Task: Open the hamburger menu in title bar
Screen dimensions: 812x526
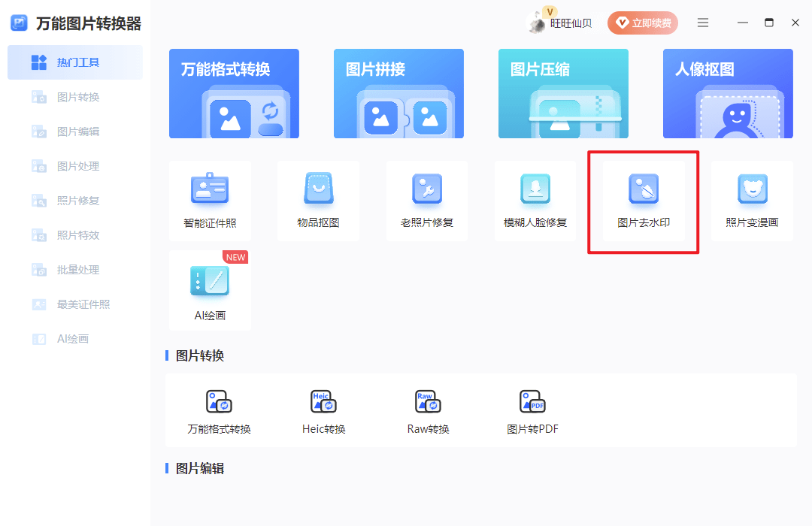Action: [703, 23]
